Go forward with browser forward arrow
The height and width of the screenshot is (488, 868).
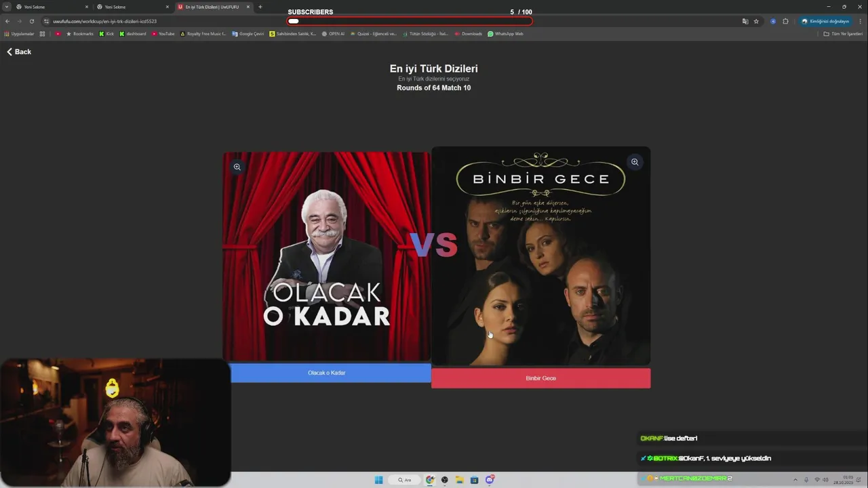[19, 21]
